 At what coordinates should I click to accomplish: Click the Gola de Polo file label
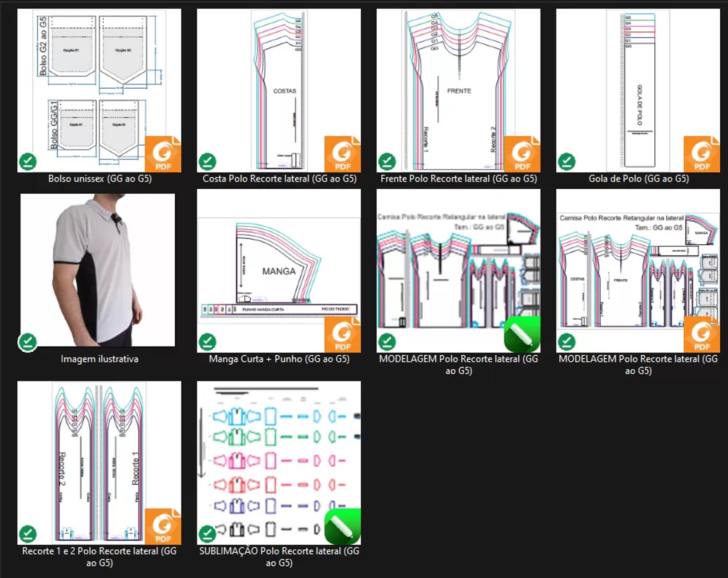coord(638,179)
